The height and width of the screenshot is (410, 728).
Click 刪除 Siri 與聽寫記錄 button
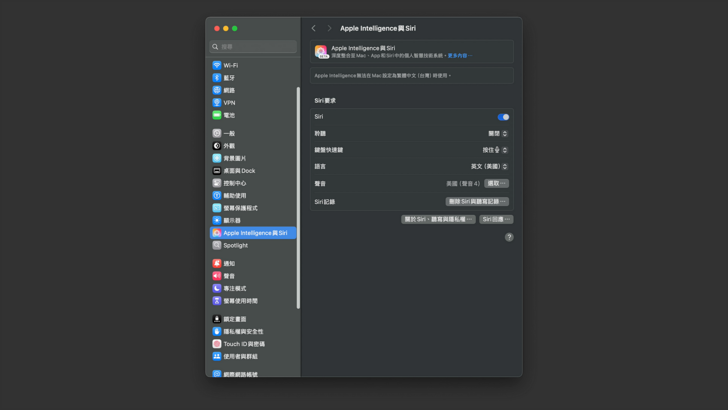(477, 202)
